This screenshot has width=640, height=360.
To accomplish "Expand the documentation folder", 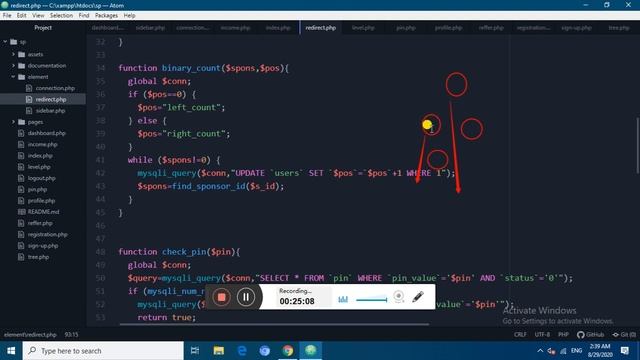I will point(13,65).
